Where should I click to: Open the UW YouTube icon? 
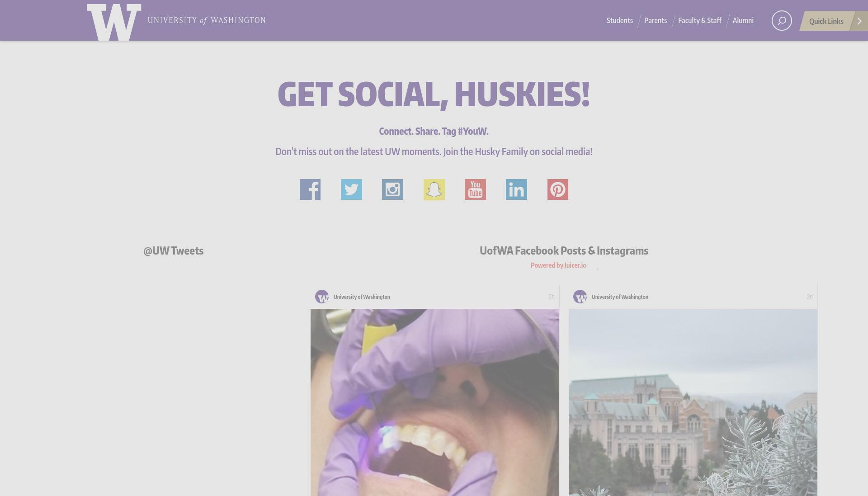475,189
